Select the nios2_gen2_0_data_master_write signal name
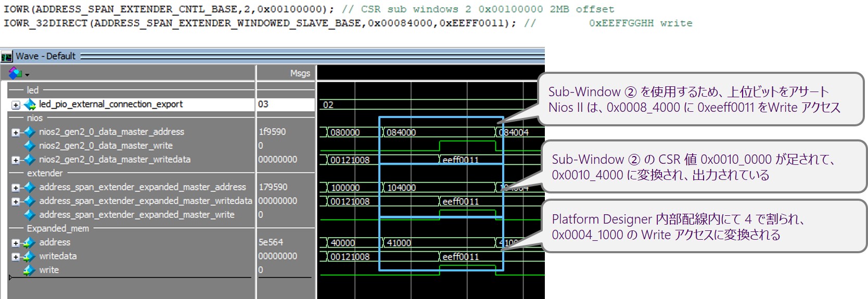The image size is (868, 299). click(106, 146)
